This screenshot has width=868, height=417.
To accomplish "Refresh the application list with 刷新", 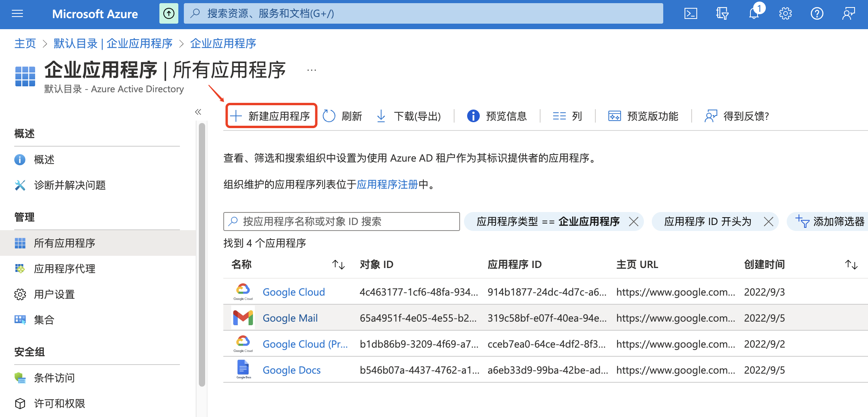I will [342, 116].
